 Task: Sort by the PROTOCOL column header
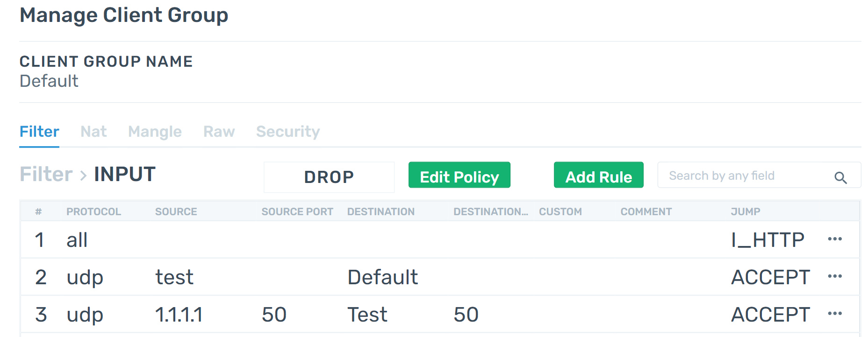(x=93, y=211)
